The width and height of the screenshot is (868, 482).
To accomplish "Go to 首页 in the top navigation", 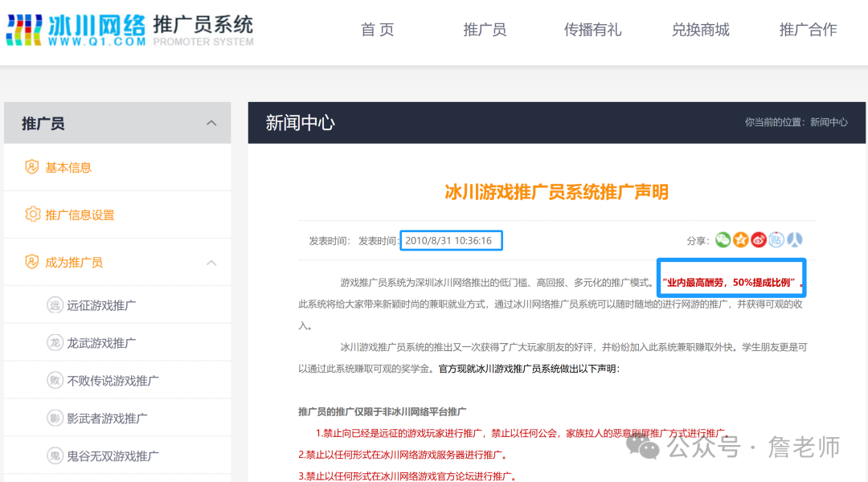I will pos(377,30).
